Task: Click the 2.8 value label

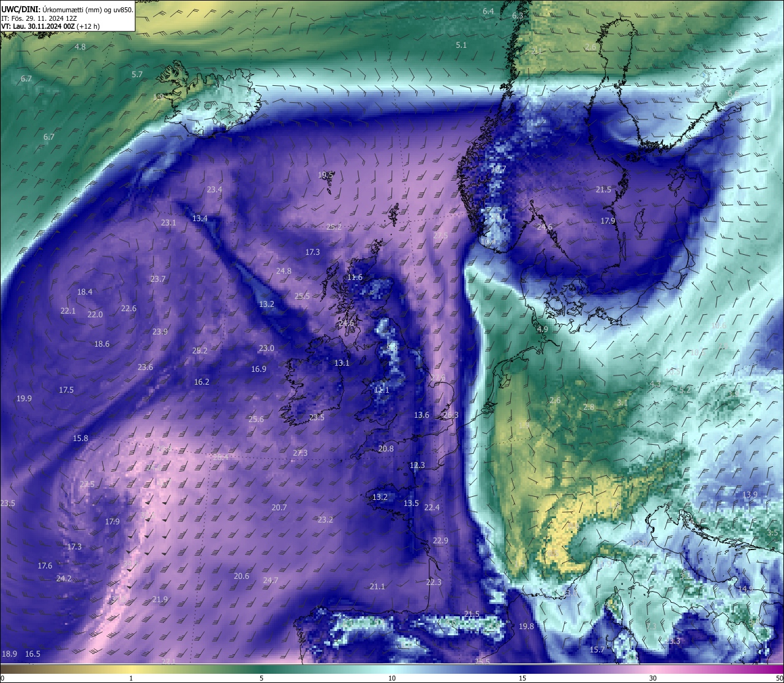Action: pyautogui.click(x=589, y=407)
